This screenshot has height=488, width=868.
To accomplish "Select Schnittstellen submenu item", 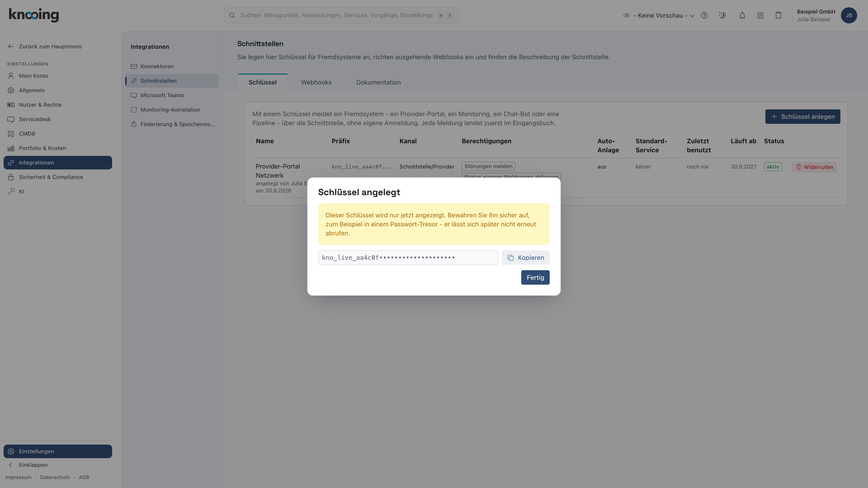I will [x=172, y=81].
